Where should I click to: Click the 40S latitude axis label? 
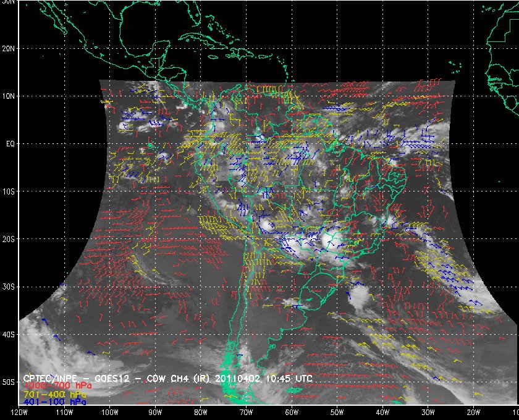click(9, 334)
